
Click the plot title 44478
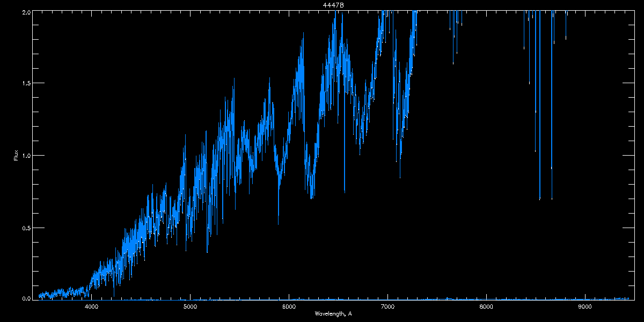[x=333, y=5]
